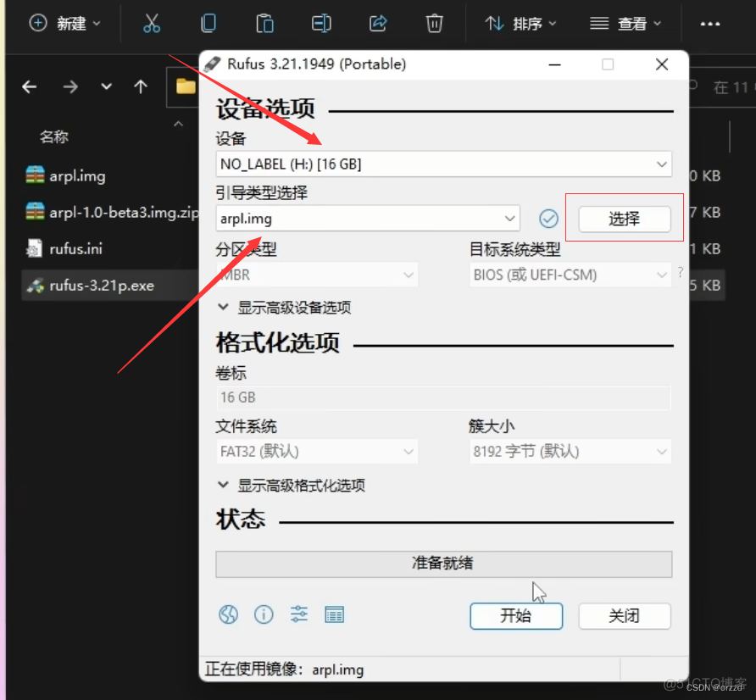Minimize the Rufus window
The width and height of the screenshot is (756, 700).
click(554, 64)
